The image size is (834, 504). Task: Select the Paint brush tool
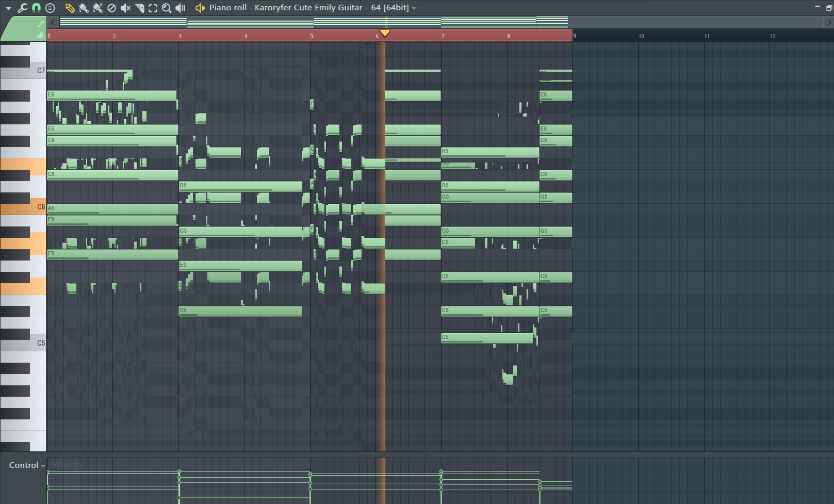[x=84, y=8]
